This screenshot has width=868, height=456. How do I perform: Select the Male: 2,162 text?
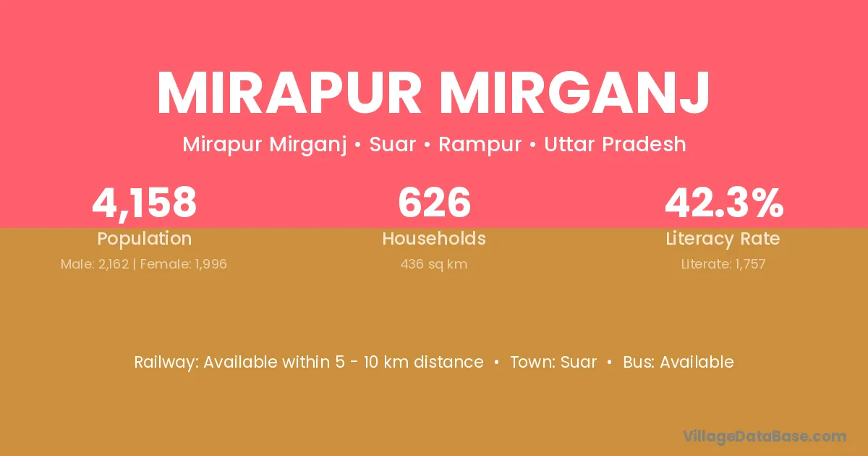click(x=95, y=264)
